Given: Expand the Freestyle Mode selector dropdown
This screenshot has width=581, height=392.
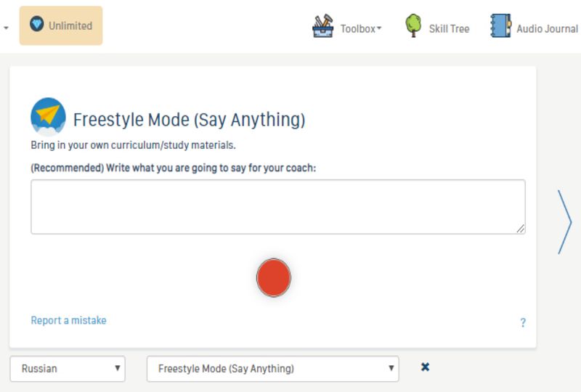Looking at the screenshot, I should click(x=272, y=369).
